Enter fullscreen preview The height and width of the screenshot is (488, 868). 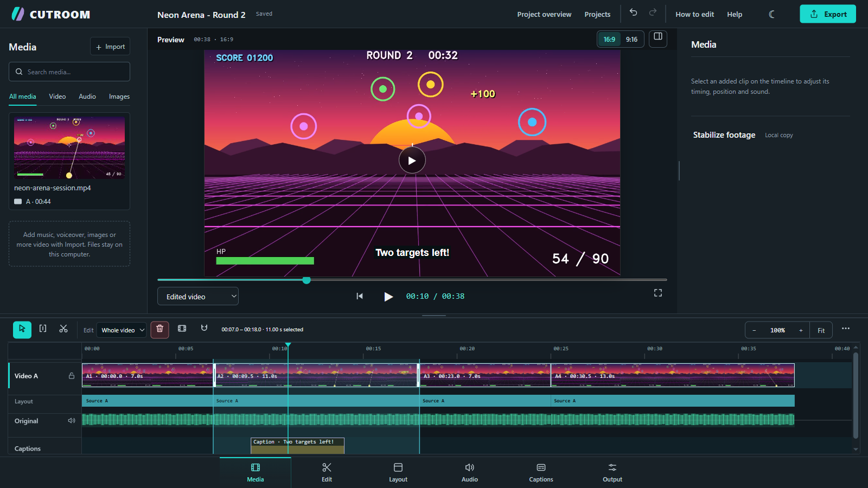(658, 293)
